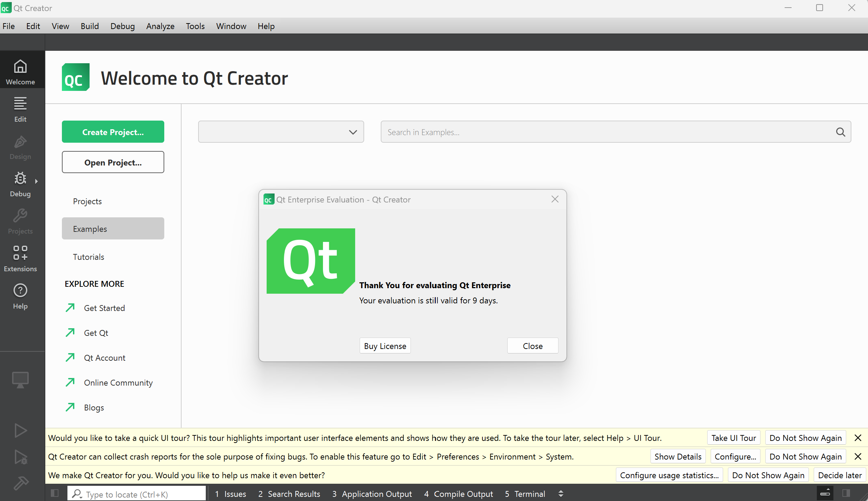Image resolution: width=868 pixels, height=501 pixels.
Task: Open the Build menu
Action: [x=90, y=26]
